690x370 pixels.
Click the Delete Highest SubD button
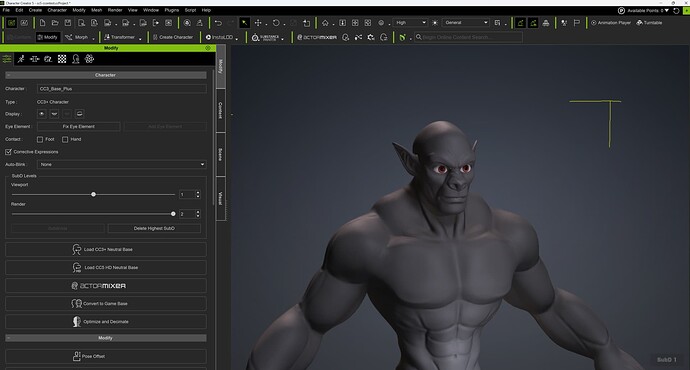[154, 228]
